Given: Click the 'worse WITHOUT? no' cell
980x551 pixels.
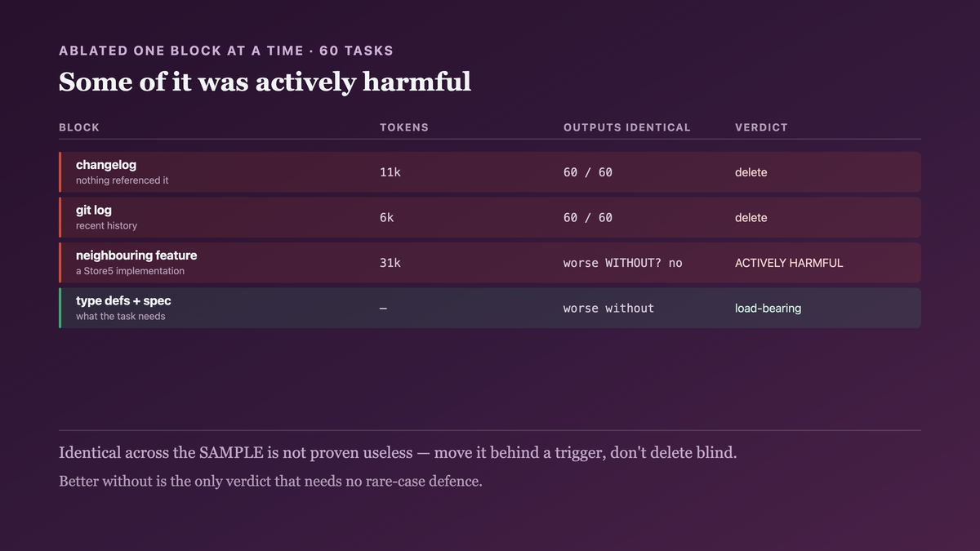Looking at the screenshot, I should pos(623,263).
